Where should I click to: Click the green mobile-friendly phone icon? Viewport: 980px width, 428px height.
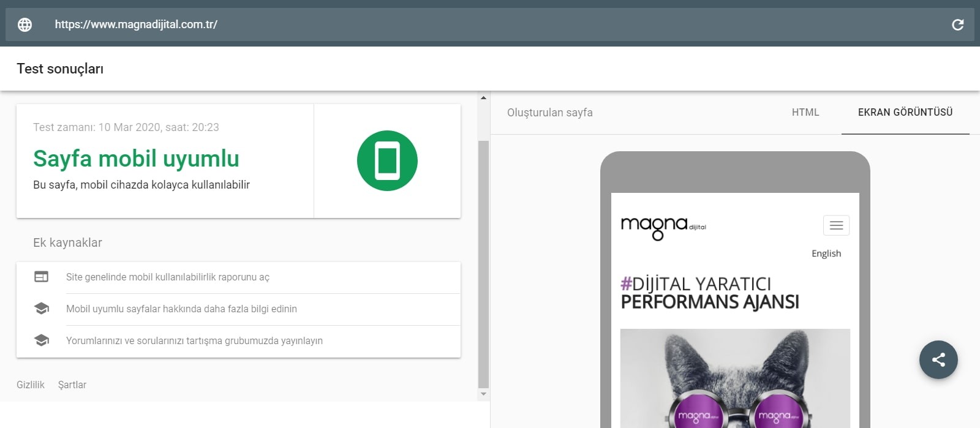(387, 160)
